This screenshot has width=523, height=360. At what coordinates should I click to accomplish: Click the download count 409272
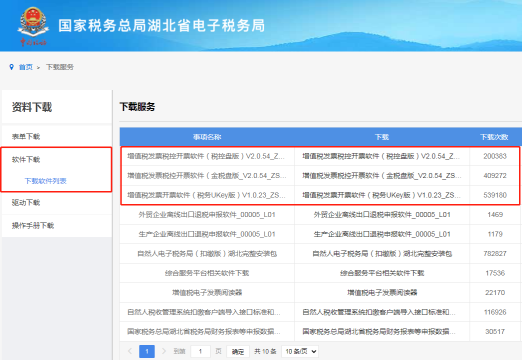pyautogui.click(x=495, y=175)
